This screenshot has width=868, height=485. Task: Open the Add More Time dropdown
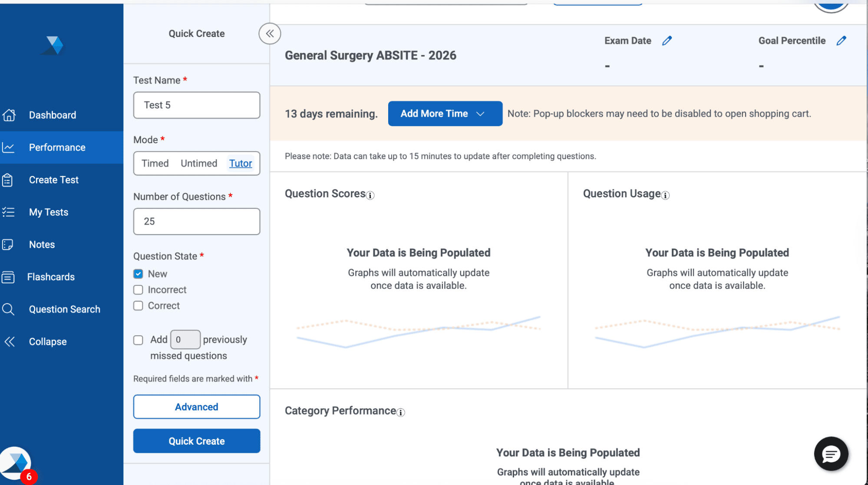tap(445, 113)
